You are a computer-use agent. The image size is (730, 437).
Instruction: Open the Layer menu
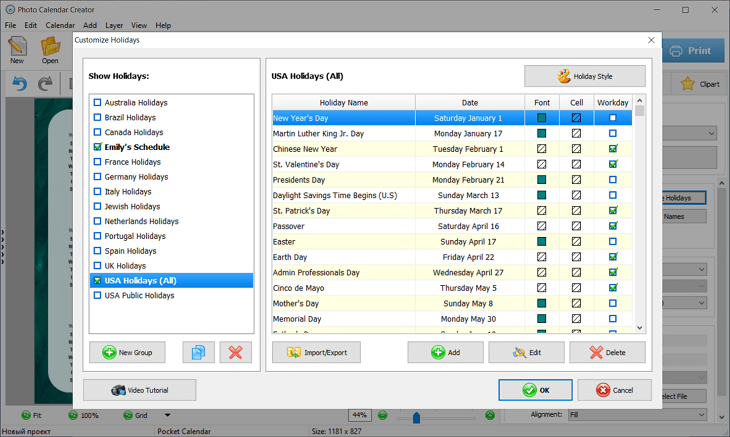click(114, 25)
